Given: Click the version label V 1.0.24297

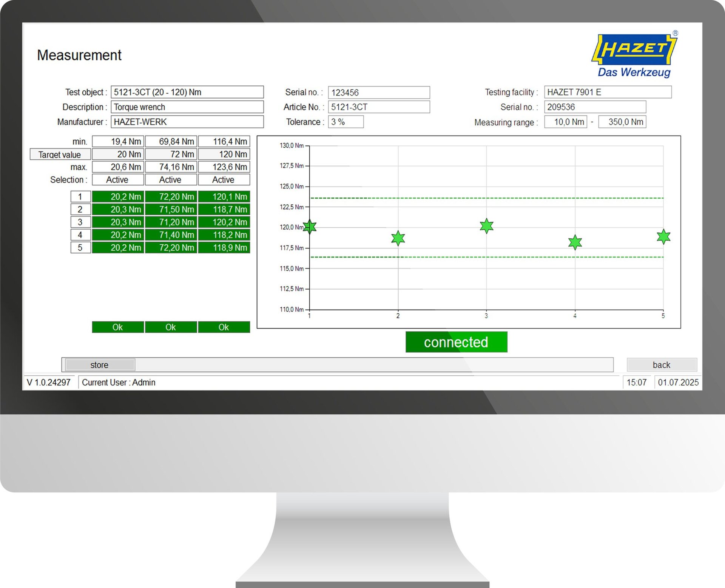Looking at the screenshot, I should tap(49, 382).
